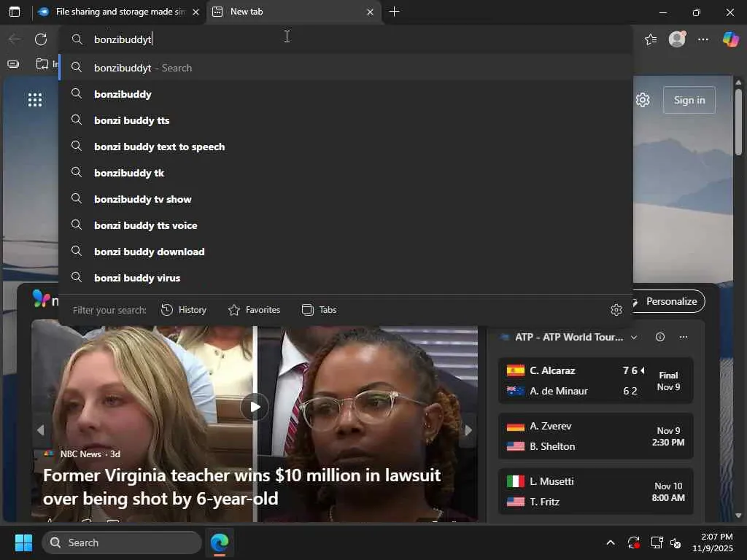747x560 pixels.
Task: Click the muted volume tray icon
Action: coord(676,542)
